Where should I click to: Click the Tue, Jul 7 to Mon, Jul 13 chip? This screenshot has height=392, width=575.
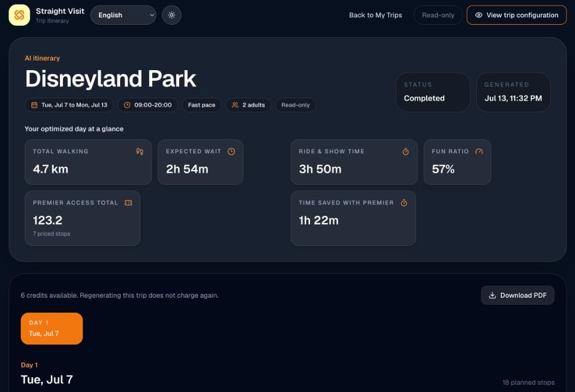(x=69, y=105)
